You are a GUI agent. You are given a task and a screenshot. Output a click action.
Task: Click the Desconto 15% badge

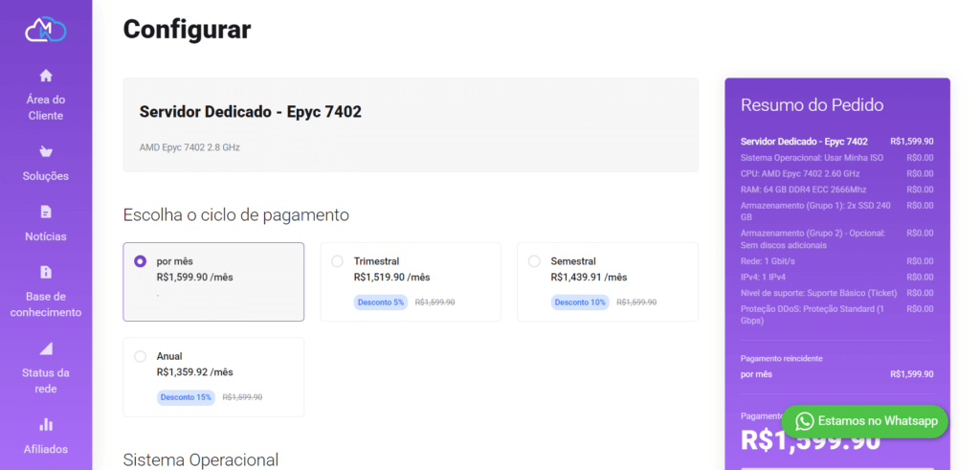186,397
